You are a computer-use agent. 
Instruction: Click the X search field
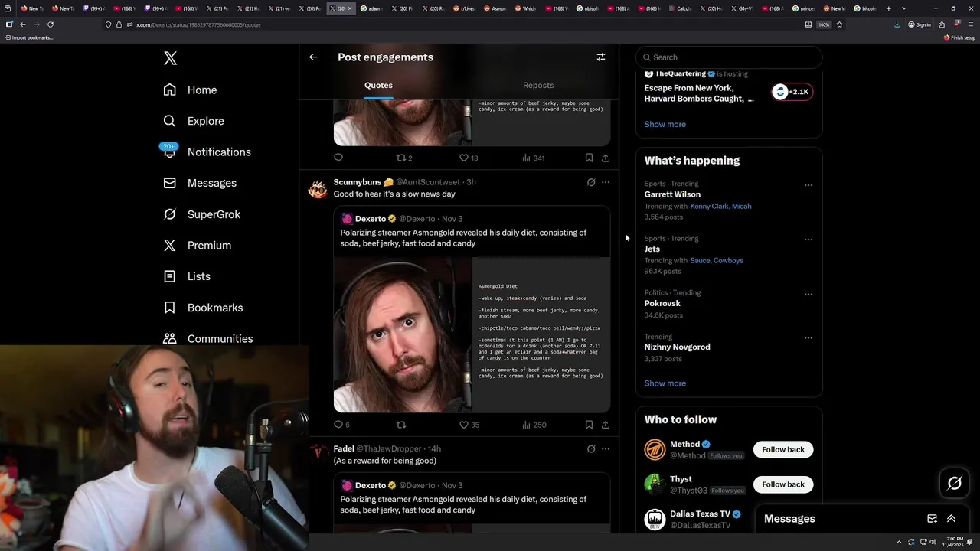click(729, 57)
